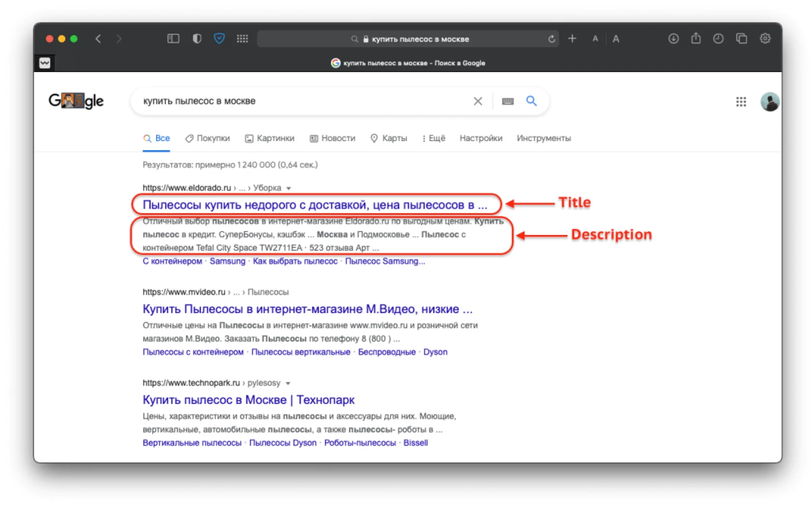This screenshot has height=507, width=812.
Task: Open the 'Купить пылесос в Москве | Технопарк' result
Action: [248, 400]
